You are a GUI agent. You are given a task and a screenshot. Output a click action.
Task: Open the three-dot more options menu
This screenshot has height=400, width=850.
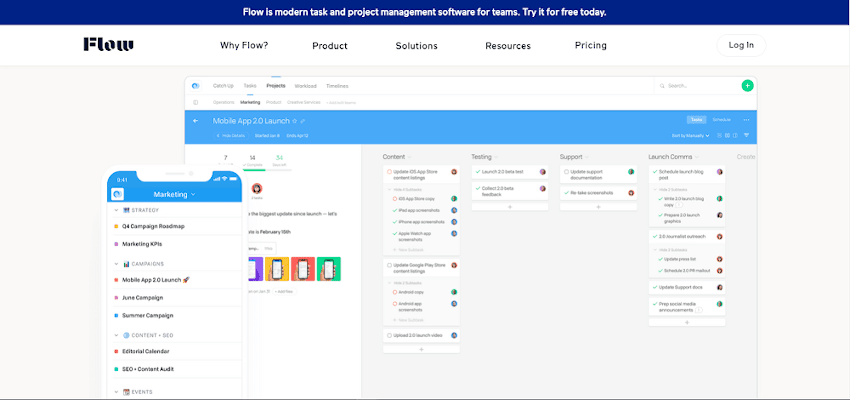click(x=746, y=120)
